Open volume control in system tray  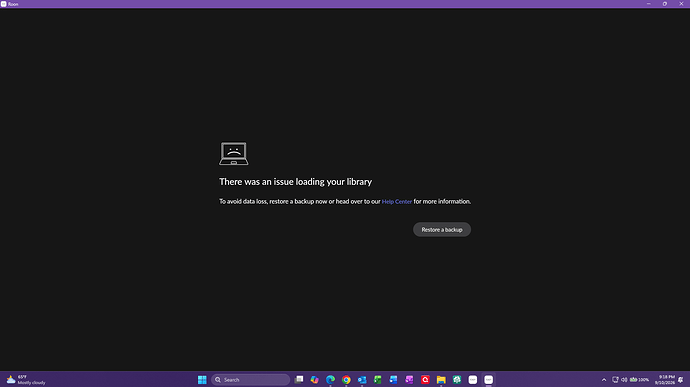point(624,380)
